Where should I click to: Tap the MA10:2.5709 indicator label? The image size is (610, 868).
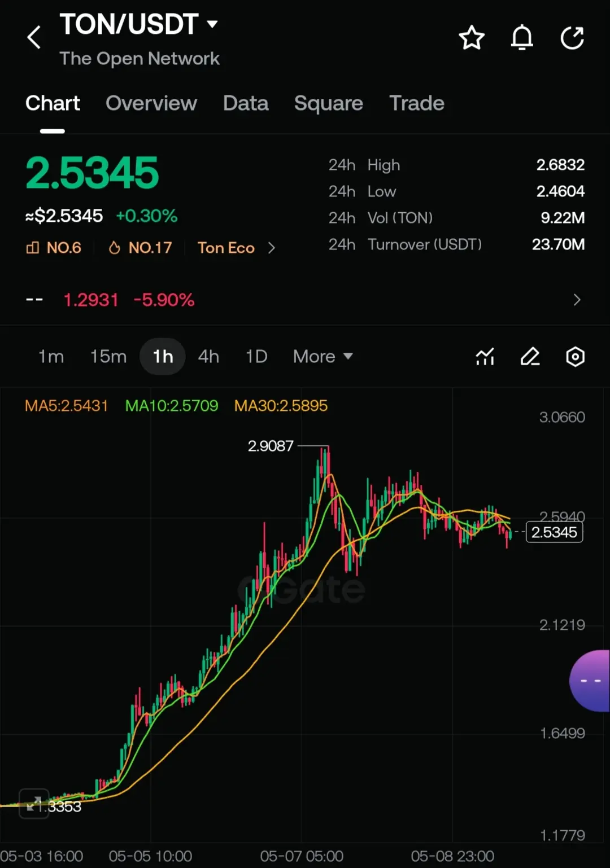(x=172, y=406)
